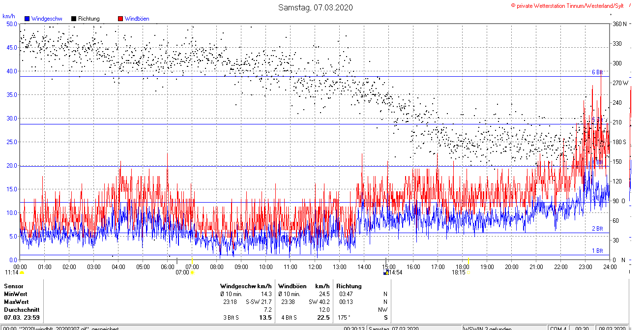Click the COM 4 status bar entry

558,329
